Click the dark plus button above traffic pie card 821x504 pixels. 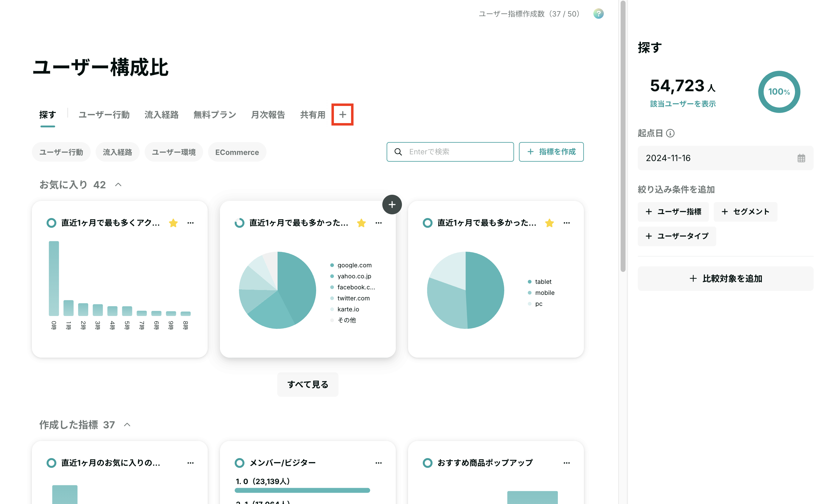click(x=392, y=204)
